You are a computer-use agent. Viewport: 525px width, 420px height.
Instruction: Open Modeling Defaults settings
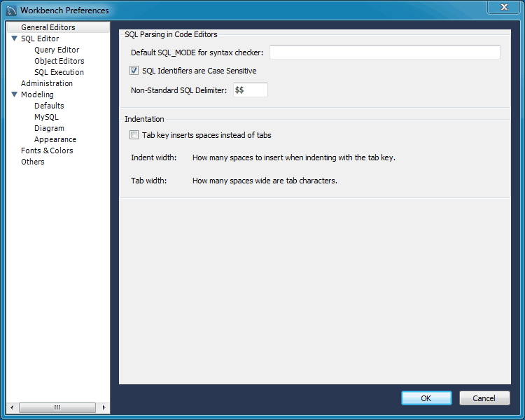coord(49,106)
